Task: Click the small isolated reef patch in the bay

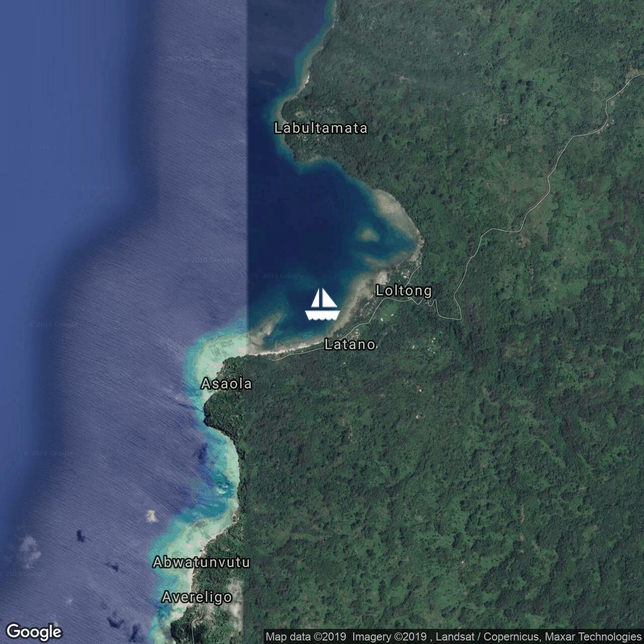Action: [368, 233]
